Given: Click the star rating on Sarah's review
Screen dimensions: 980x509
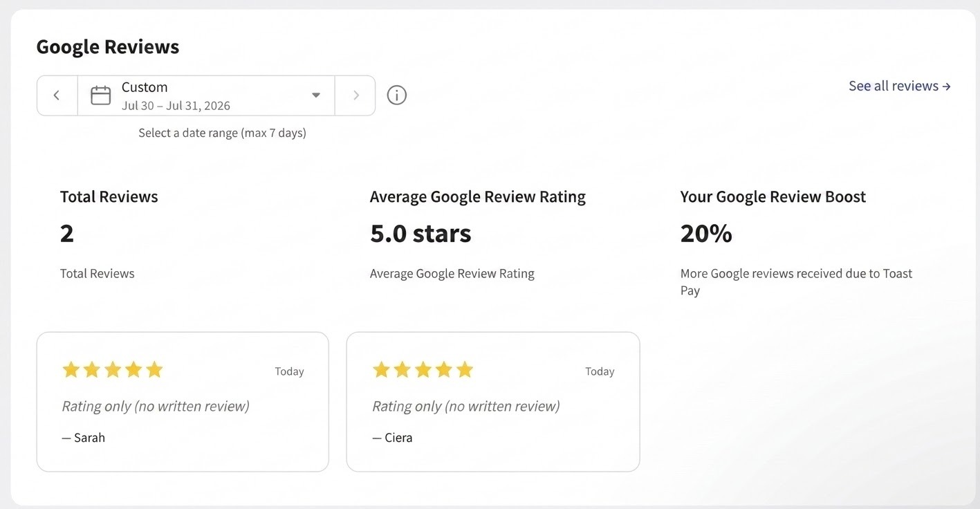Looking at the screenshot, I should (113, 370).
